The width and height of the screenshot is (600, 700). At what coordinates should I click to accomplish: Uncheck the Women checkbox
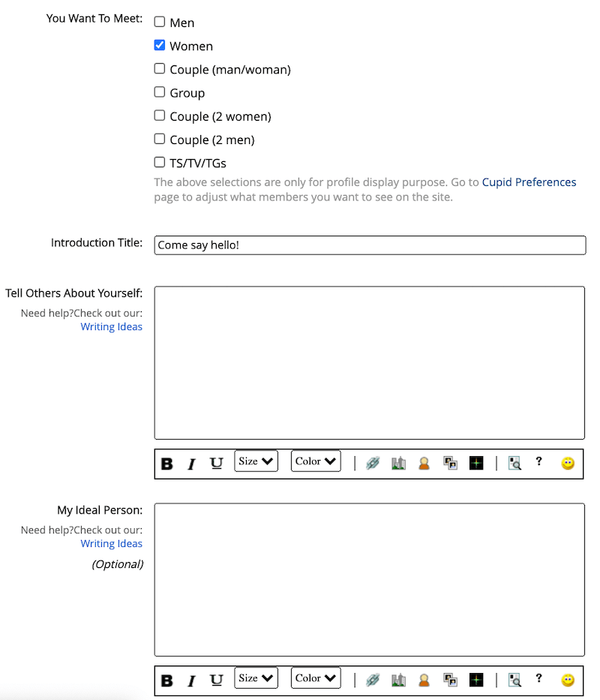pos(160,46)
